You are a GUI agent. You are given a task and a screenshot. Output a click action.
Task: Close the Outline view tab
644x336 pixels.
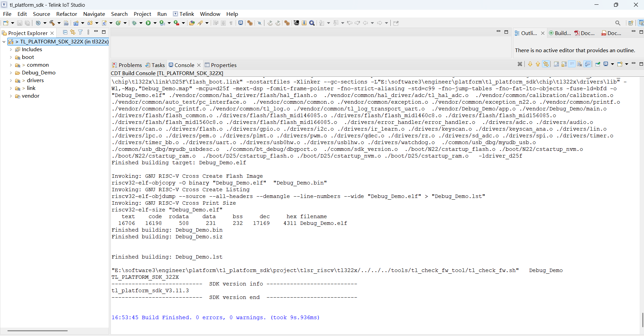[543, 33]
